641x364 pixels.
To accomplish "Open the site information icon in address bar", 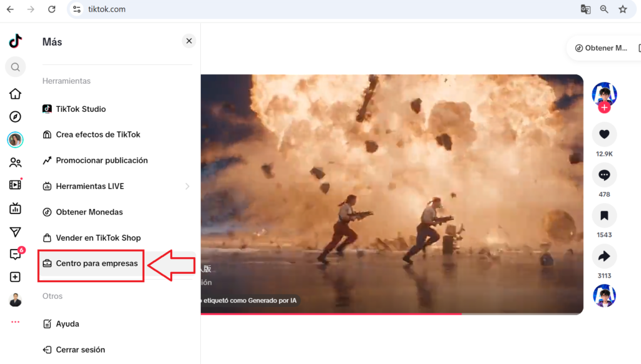I will click(x=76, y=9).
